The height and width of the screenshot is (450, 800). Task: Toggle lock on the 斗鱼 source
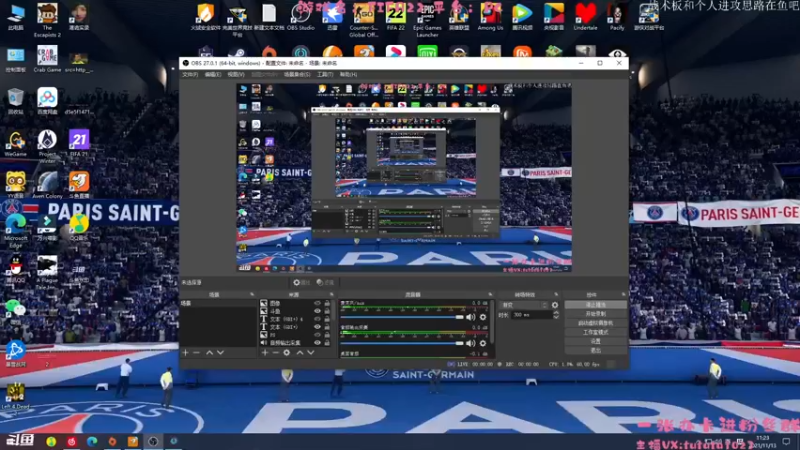click(x=327, y=311)
